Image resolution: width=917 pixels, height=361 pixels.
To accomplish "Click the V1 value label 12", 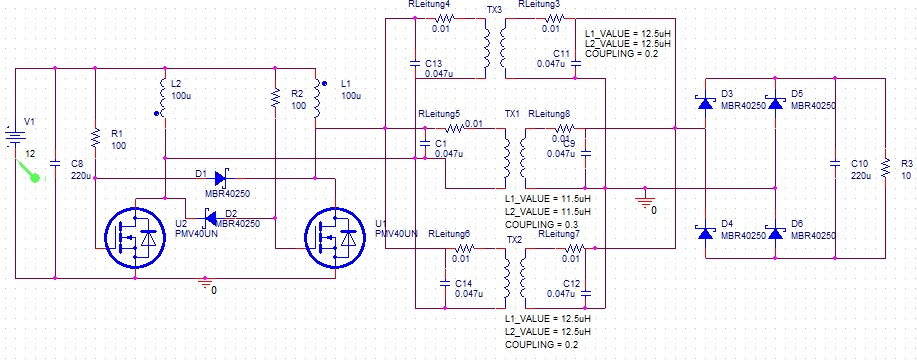I will [30, 154].
